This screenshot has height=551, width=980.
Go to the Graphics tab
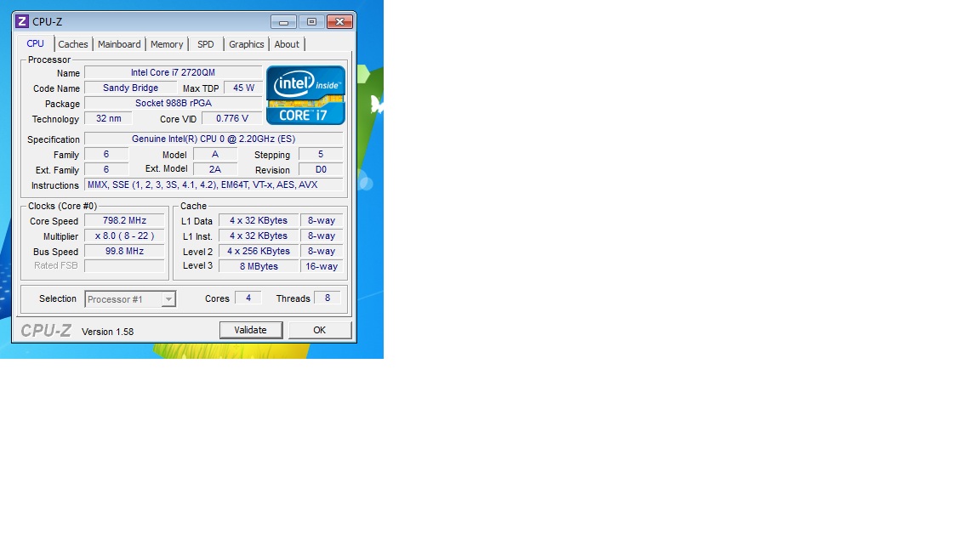tap(246, 44)
